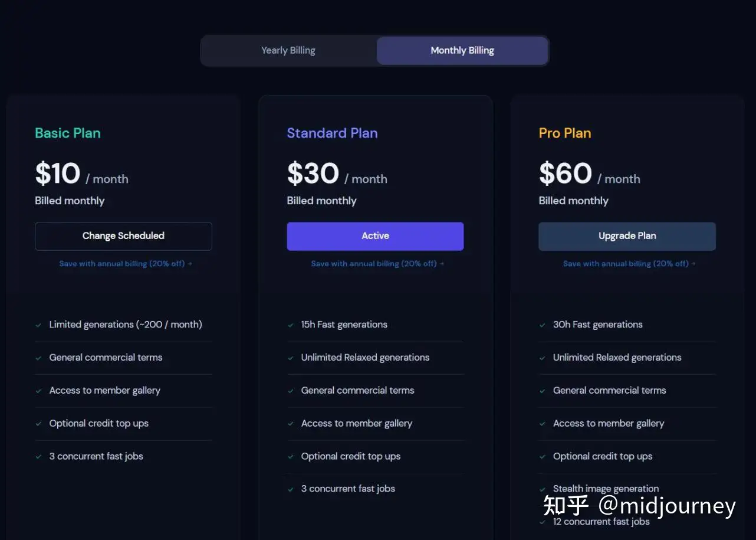Click checkmark next to 30h Fast generations
The image size is (756, 540).
542,325
